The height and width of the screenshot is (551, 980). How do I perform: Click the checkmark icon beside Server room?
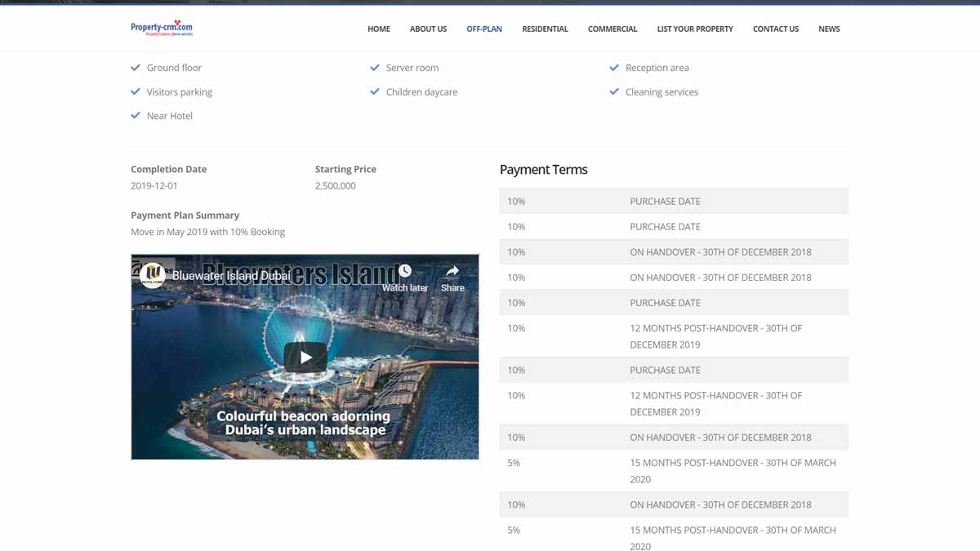(x=375, y=68)
